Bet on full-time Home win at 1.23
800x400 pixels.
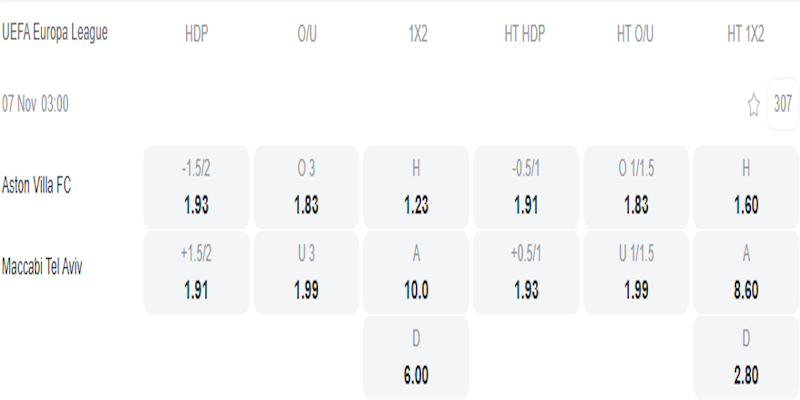pos(416,187)
